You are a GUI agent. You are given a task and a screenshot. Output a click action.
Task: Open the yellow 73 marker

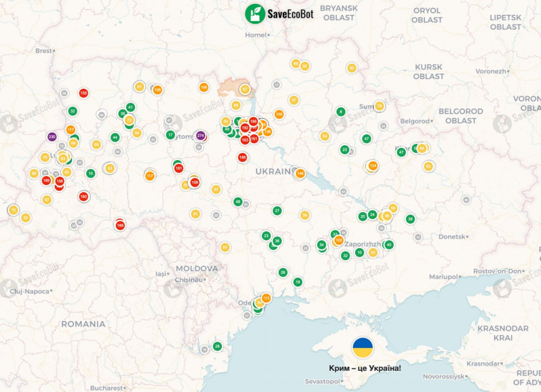129,120
